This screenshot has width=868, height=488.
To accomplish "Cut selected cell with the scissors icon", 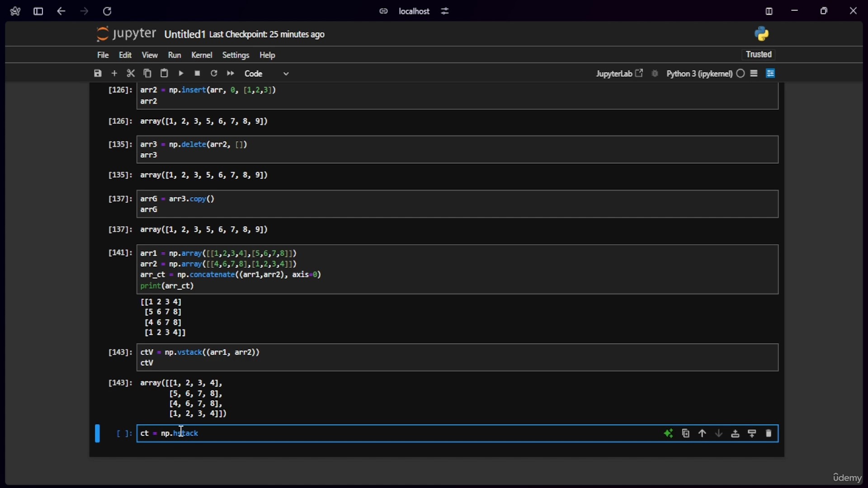I will 131,73.
